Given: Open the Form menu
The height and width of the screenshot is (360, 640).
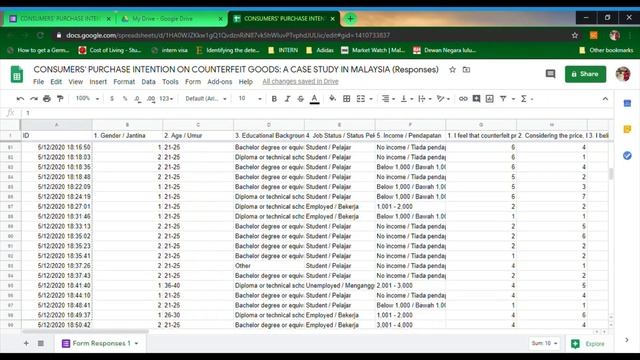Looking at the screenshot, I should coord(193,82).
